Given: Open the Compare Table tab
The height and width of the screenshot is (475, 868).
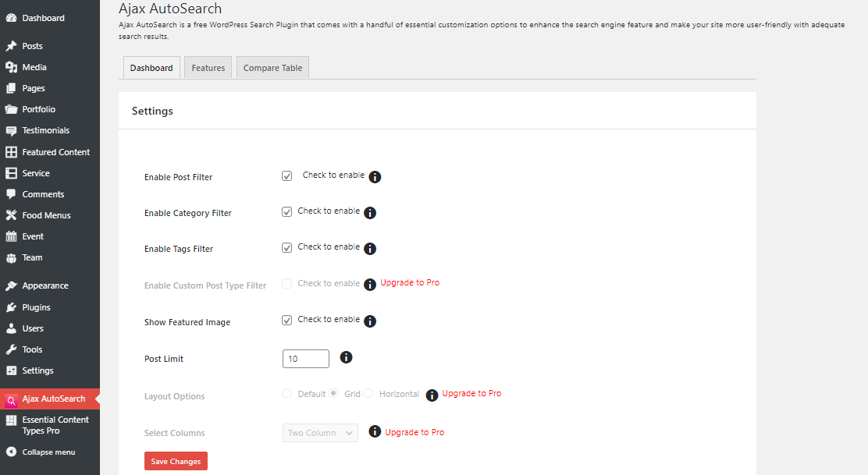Looking at the screenshot, I should click(x=273, y=67).
